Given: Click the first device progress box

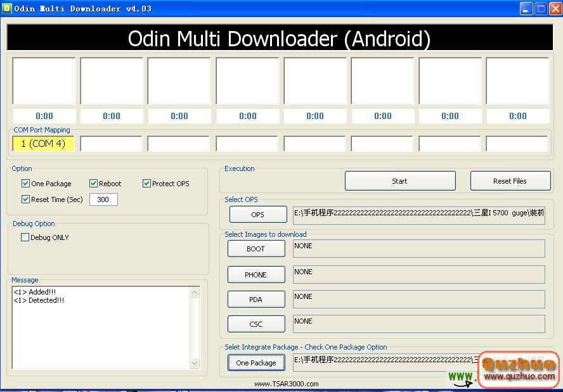Looking at the screenshot, I should tap(44, 80).
